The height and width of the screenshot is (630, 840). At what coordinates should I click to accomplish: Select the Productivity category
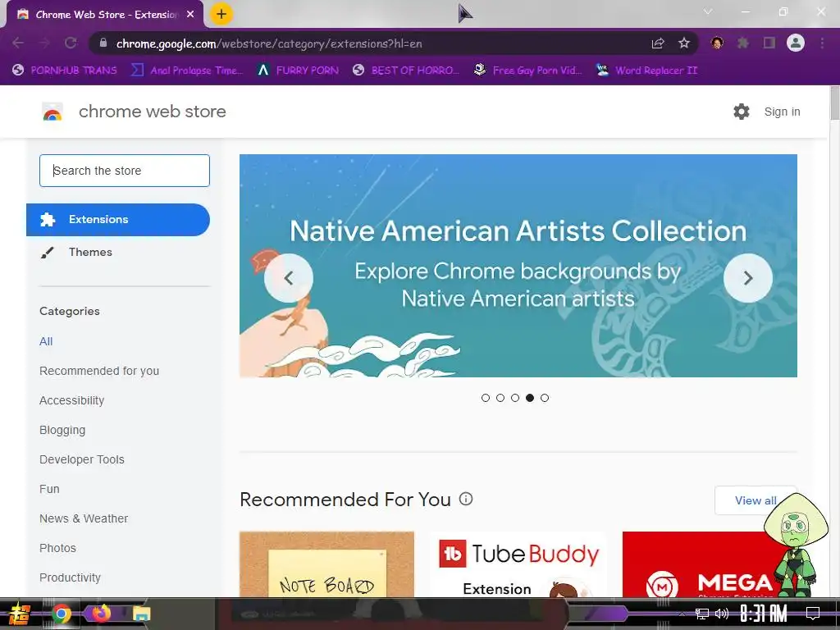(x=70, y=577)
